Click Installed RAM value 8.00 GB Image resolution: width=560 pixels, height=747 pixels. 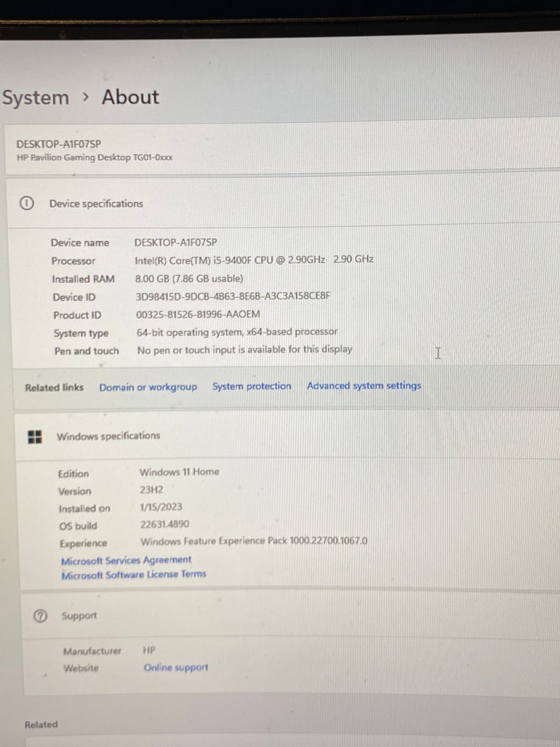point(189,278)
